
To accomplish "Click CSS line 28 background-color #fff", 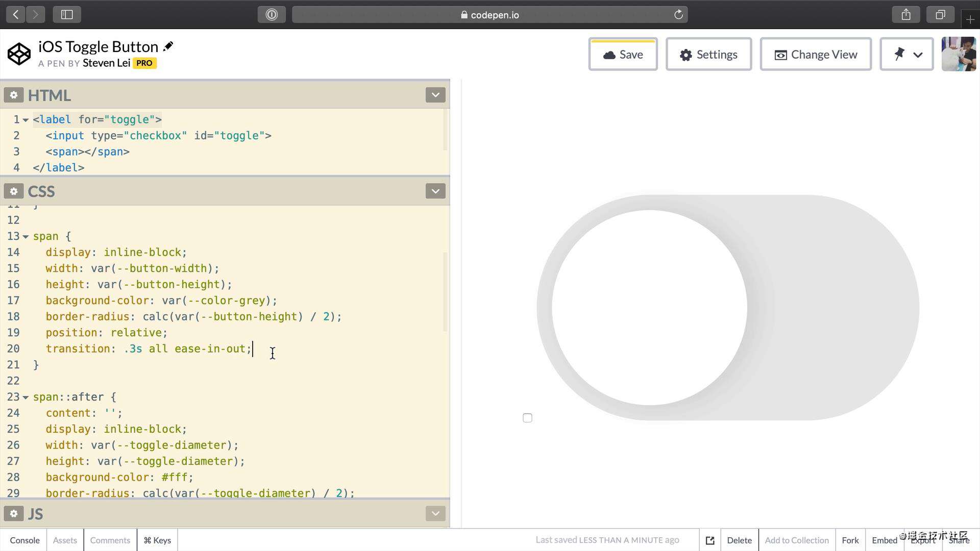I will click(119, 478).
